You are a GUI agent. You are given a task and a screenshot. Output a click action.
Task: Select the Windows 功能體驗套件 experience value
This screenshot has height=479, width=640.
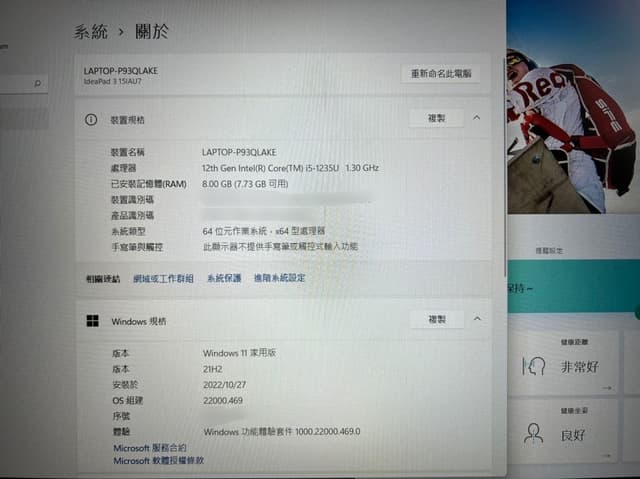[x=282, y=431]
